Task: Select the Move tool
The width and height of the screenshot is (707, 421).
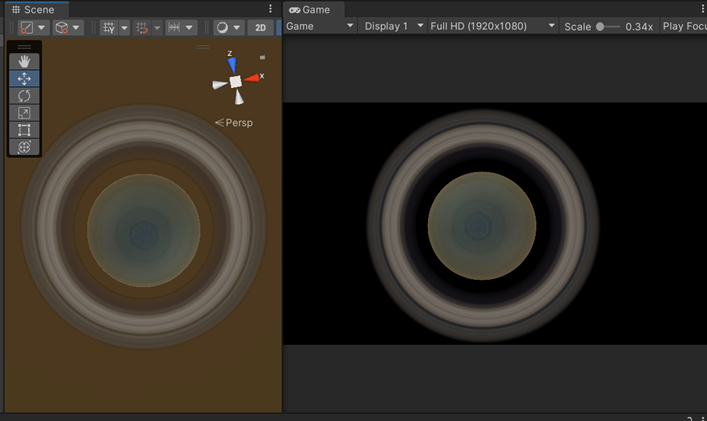Action: [25, 78]
